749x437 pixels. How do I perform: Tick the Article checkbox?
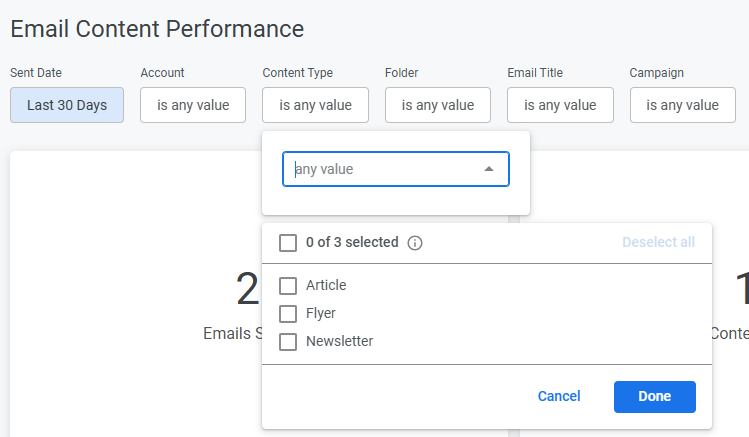(x=288, y=286)
